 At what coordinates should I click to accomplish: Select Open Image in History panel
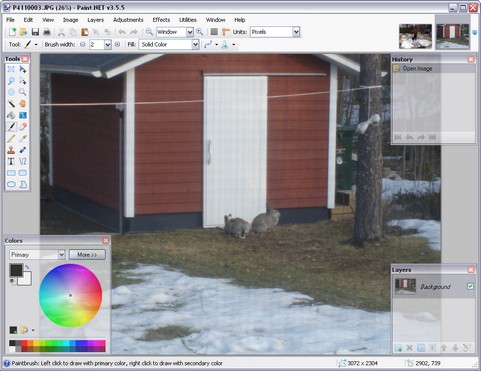433,69
